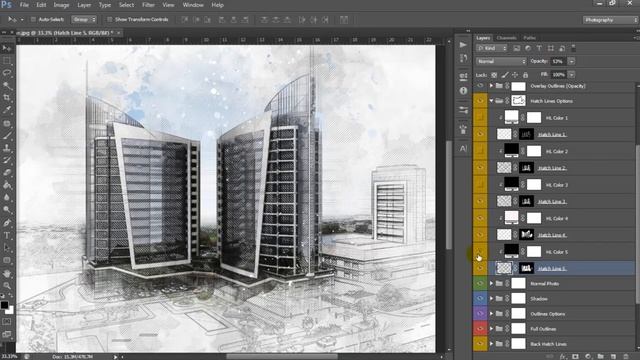The height and width of the screenshot is (360, 640).
Task: Select the Pen tool
Action: pyautogui.click(x=7, y=223)
